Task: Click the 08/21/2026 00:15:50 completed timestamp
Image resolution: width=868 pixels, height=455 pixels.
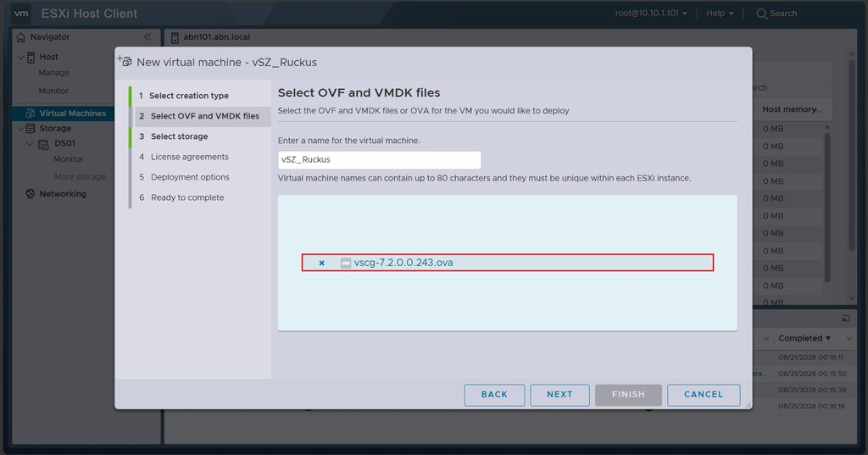Action: coord(812,374)
